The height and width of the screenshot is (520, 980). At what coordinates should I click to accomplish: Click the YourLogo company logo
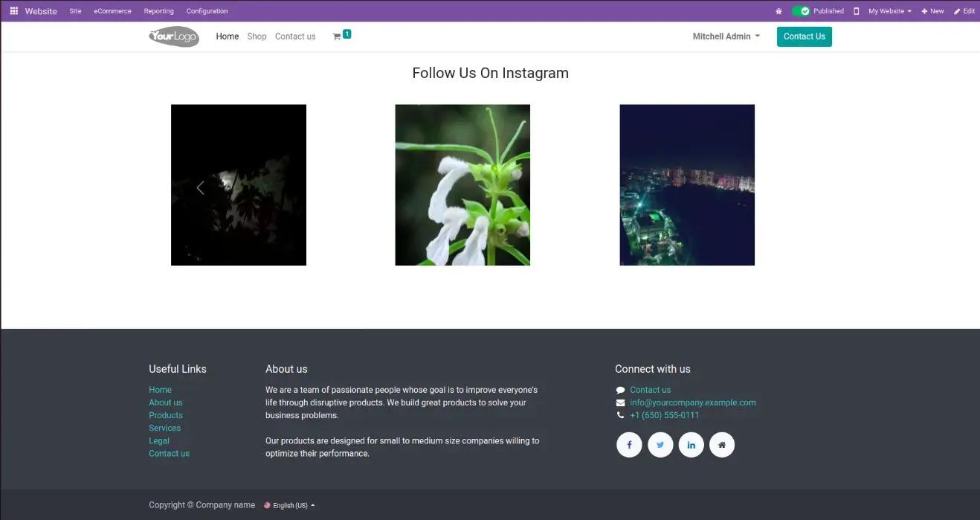point(173,36)
